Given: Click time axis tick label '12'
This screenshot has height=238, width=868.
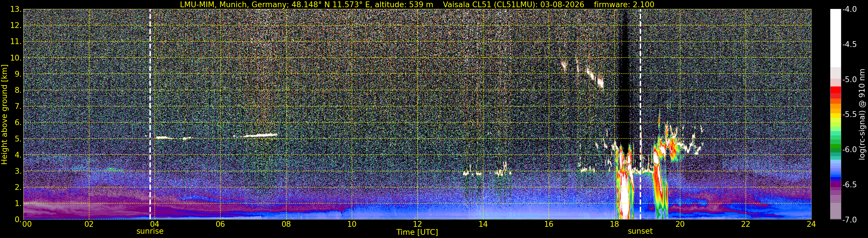Looking at the screenshot, I should (417, 224).
